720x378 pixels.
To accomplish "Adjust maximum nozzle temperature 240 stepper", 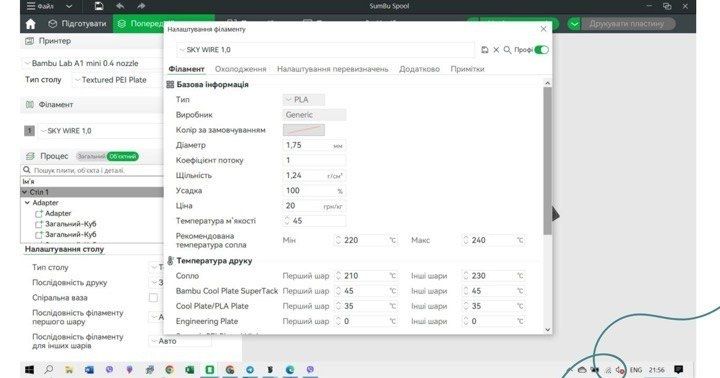I will pos(466,240).
